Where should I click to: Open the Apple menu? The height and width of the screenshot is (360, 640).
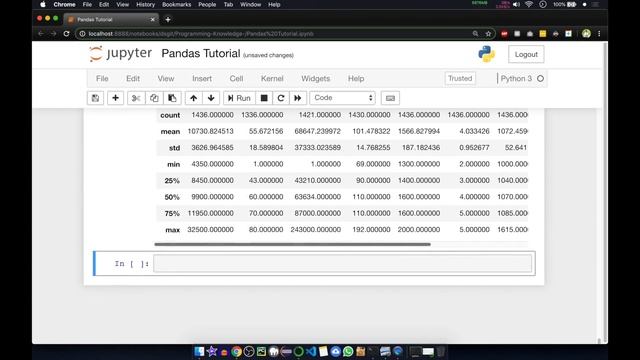click(43, 4)
